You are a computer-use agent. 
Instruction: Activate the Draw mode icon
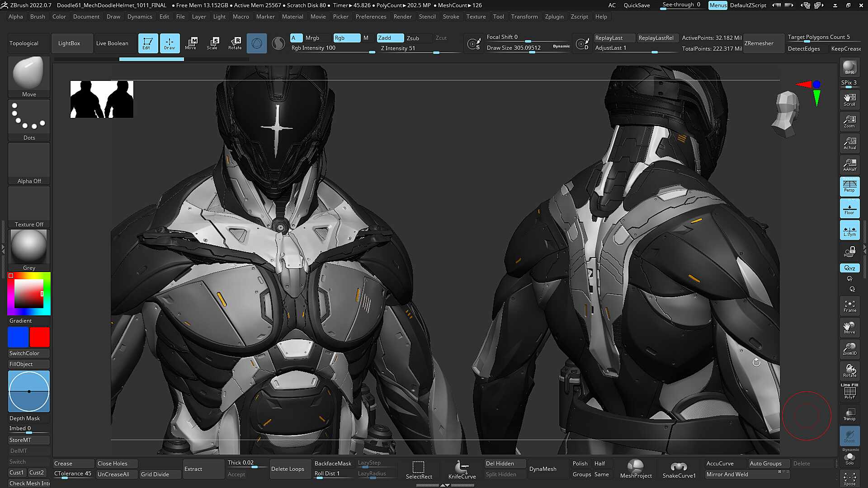click(170, 43)
